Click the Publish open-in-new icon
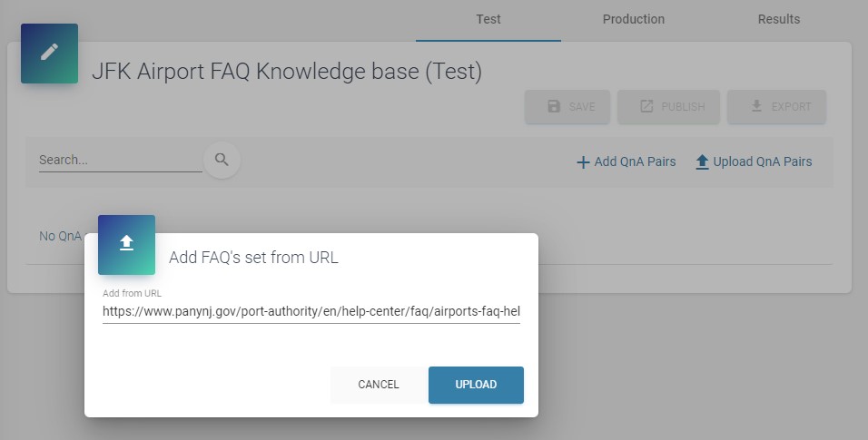Viewport: 868px width, 440px height. (646, 106)
